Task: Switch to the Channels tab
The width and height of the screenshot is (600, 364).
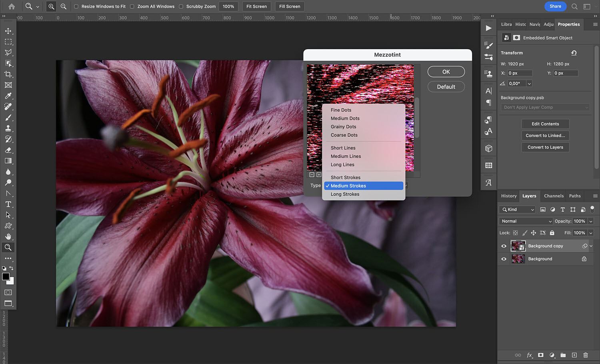Action: click(x=554, y=196)
